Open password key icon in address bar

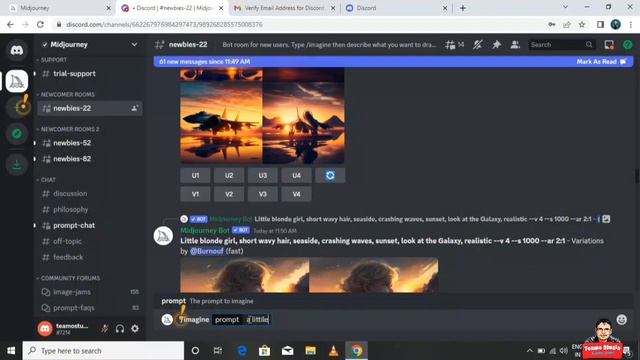click(x=552, y=24)
